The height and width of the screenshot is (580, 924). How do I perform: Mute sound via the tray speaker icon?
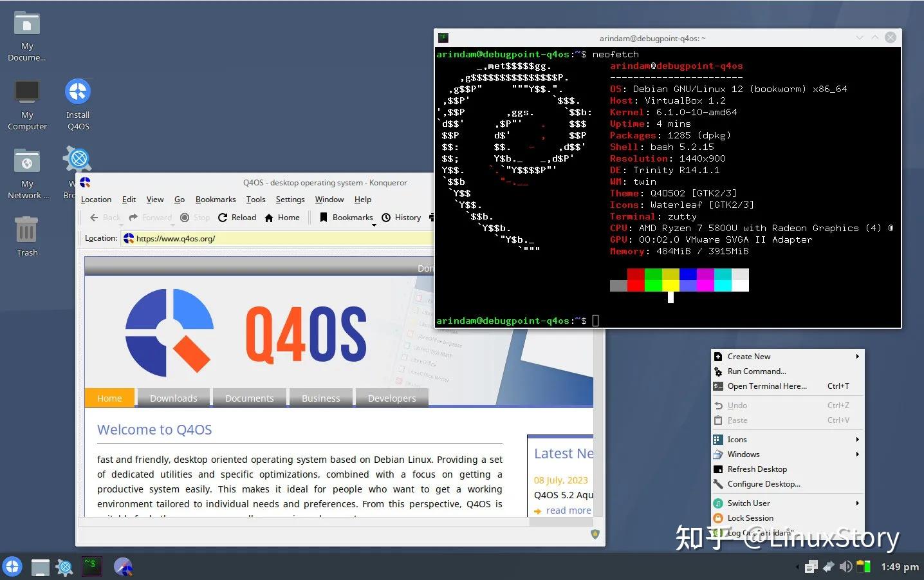click(846, 566)
